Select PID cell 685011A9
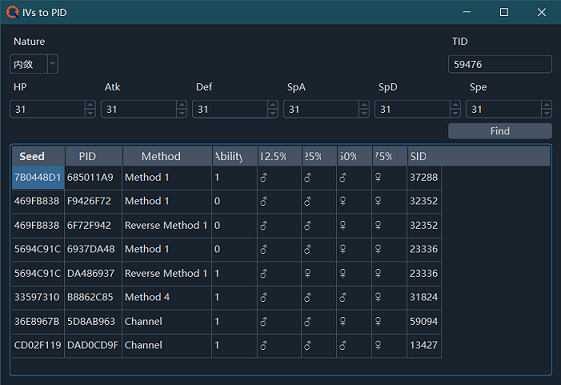The height and width of the screenshot is (385, 561). tap(93, 177)
